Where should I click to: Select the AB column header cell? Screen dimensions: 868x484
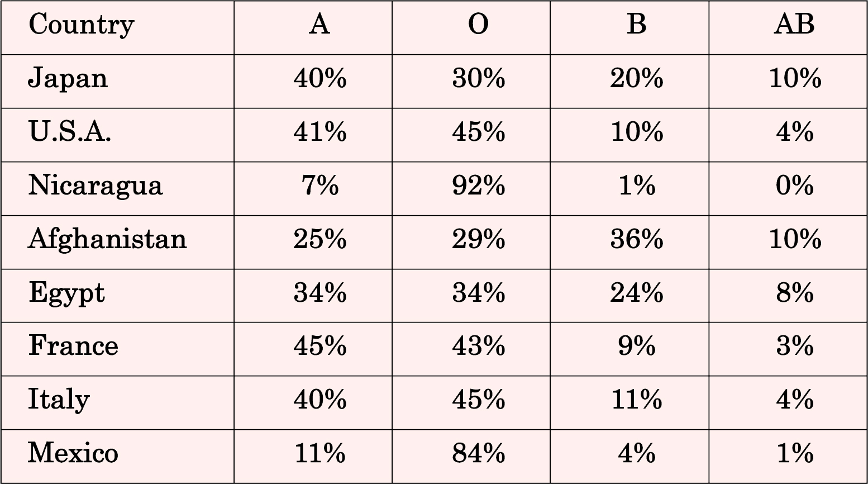794,25
